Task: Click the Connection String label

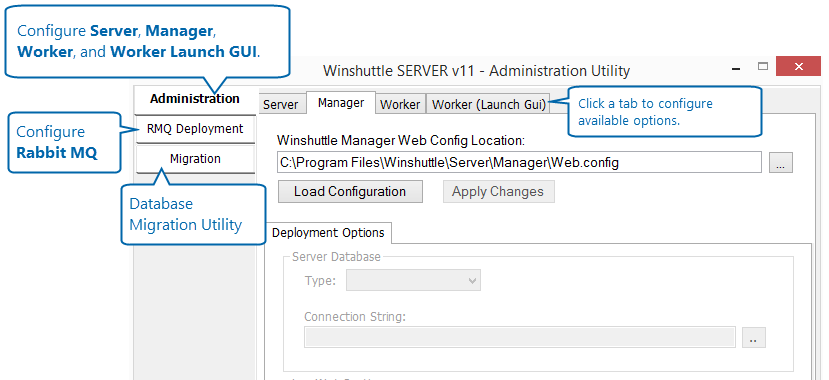Action: click(355, 317)
